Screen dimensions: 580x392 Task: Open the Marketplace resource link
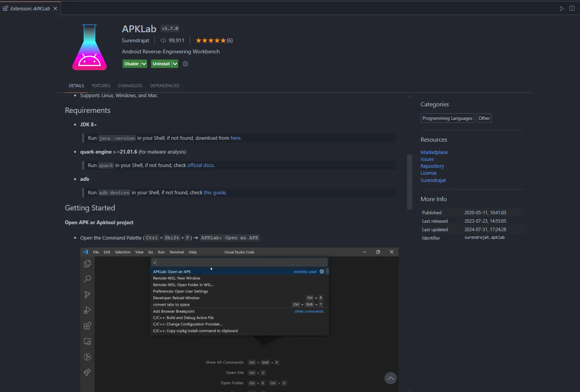[x=434, y=152]
